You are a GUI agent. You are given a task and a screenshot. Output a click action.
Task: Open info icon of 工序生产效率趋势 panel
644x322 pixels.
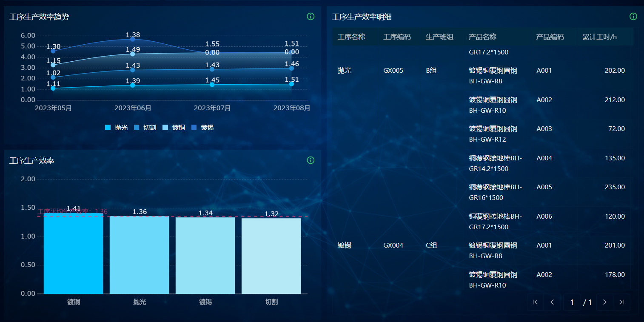(311, 17)
